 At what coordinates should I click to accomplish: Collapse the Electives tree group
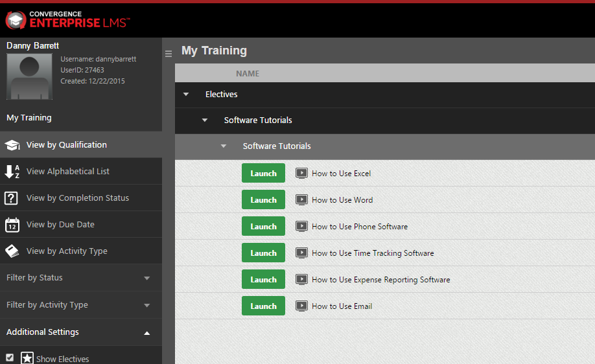pyautogui.click(x=186, y=94)
